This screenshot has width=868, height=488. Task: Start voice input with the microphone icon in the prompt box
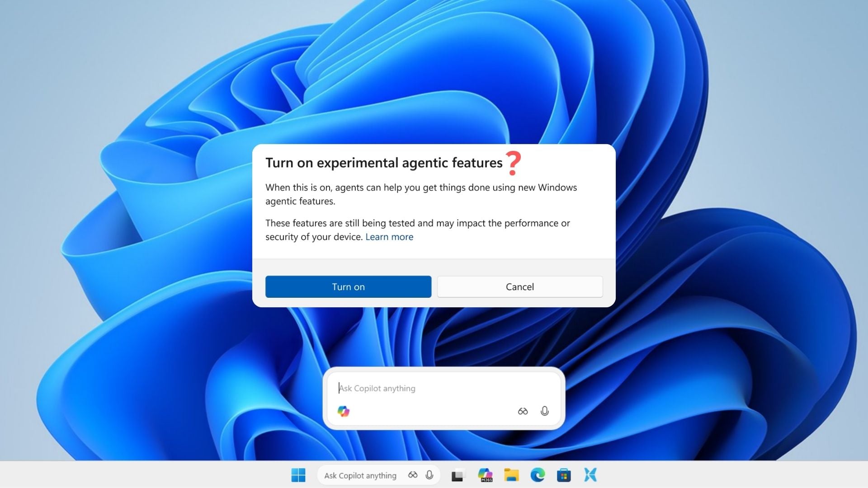[544, 411]
